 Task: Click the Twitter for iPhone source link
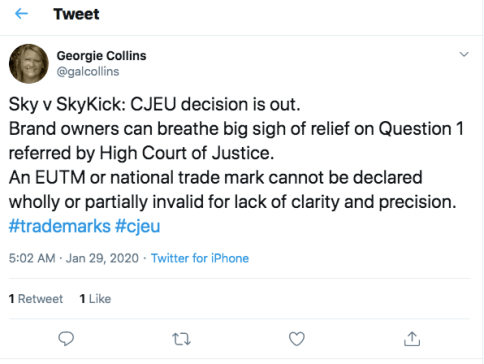tap(200, 258)
